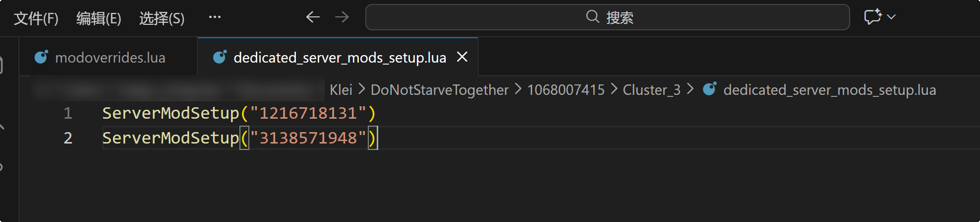
Task: Go back with the left arrow
Action: click(313, 17)
